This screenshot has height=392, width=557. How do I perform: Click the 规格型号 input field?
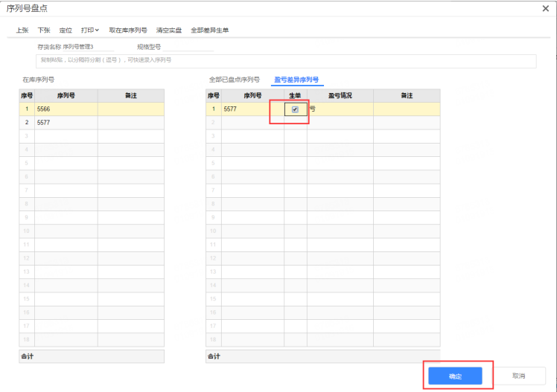[188, 47]
